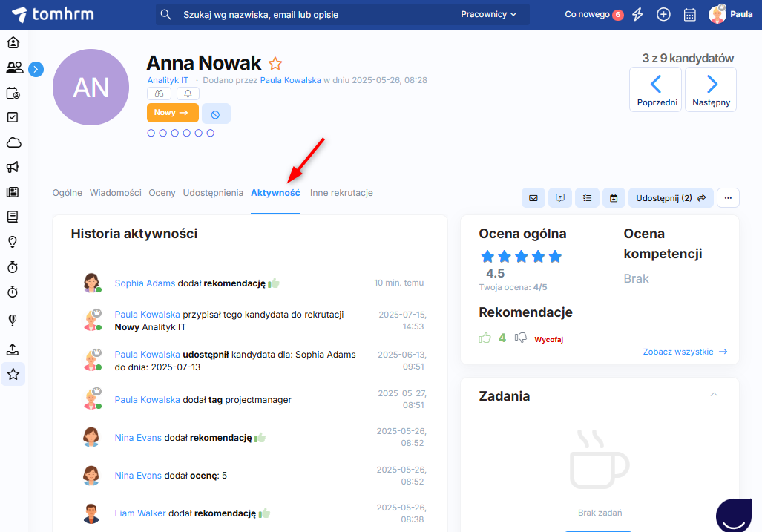
Task: Click the checklist task icon in toolbar
Action: coord(587,198)
